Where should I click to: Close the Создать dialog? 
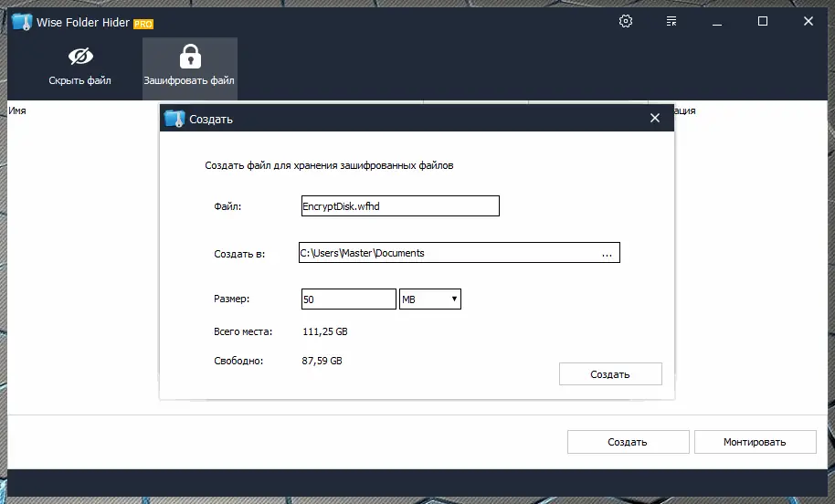(x=655, y=118)
